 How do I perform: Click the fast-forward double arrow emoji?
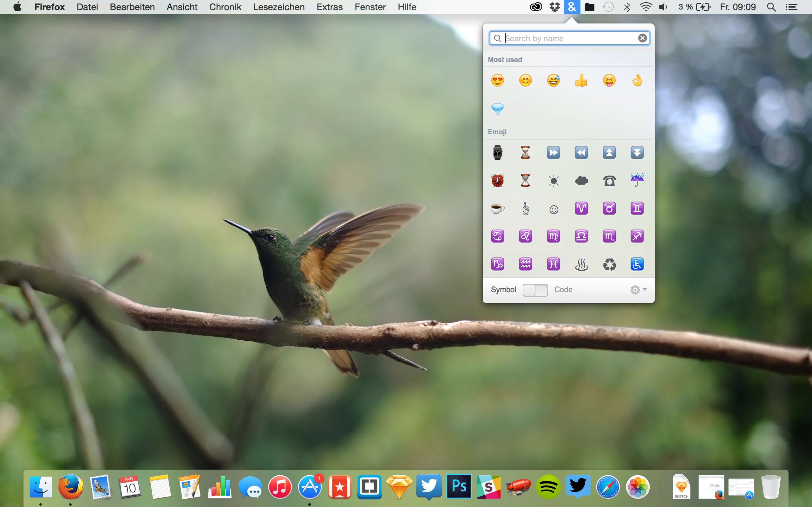[x=553, y=153]
